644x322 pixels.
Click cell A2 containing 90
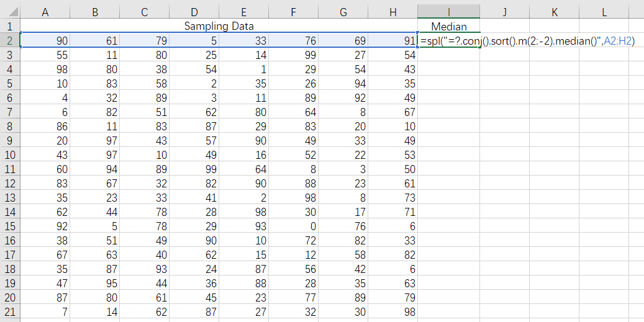pos(45,40)
